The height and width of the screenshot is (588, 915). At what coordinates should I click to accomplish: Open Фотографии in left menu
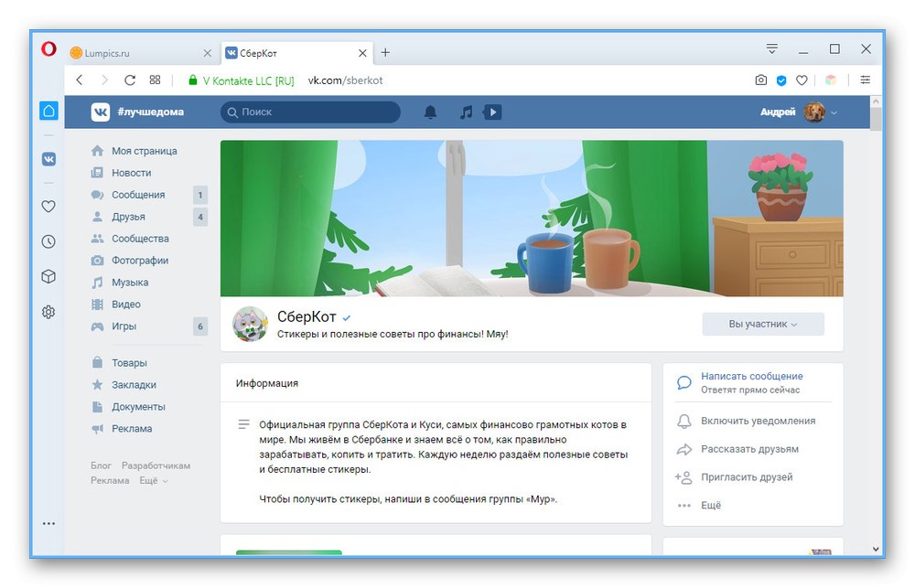140,261
